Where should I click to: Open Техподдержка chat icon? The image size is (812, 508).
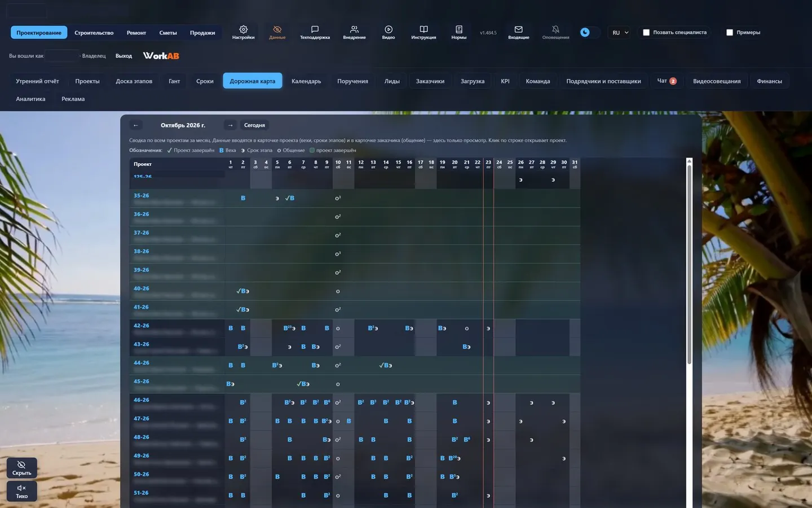315,32
